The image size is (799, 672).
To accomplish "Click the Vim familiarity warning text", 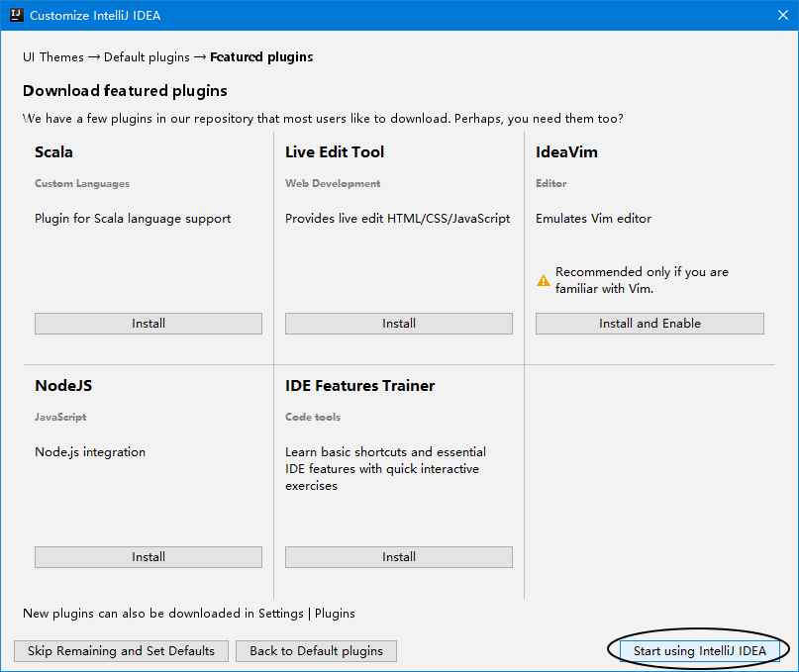I will coord(642,280).
